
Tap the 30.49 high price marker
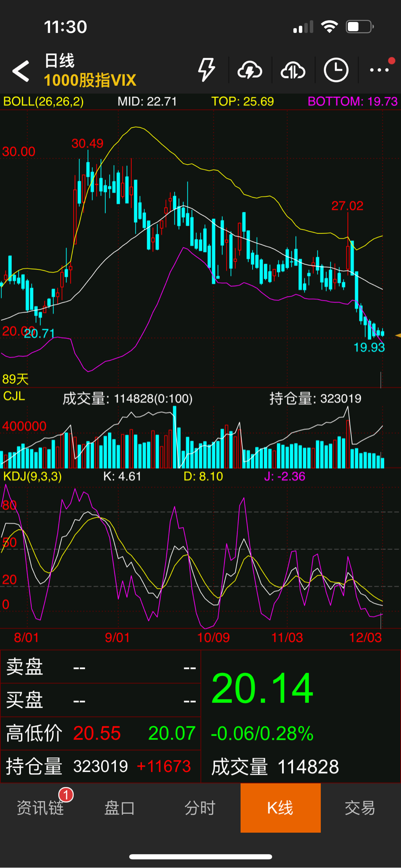click(88, 144)
